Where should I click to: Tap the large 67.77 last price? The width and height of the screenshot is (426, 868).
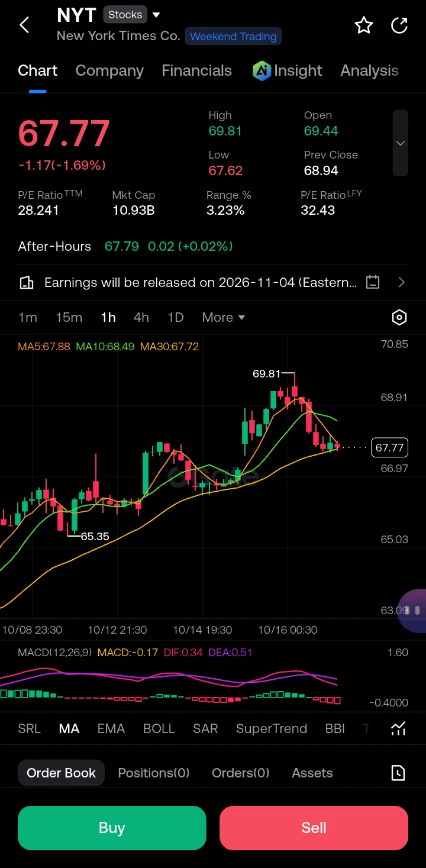[x=64, y=134]
